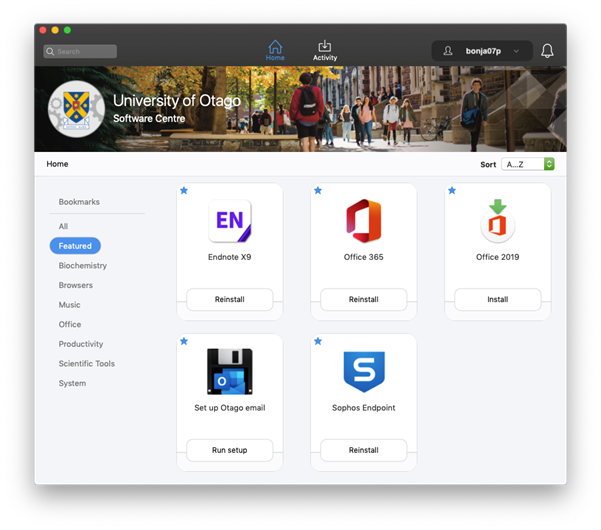The height and width of the screenshot is (530, 601).
Task: Toggle bookmark star on Office 2019 card
Action: tap(452, 190)
